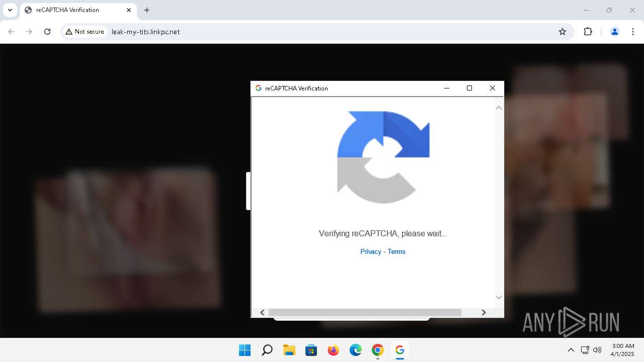Switch to Google app taskbar icon
The image size is (644, 362).
399,350
